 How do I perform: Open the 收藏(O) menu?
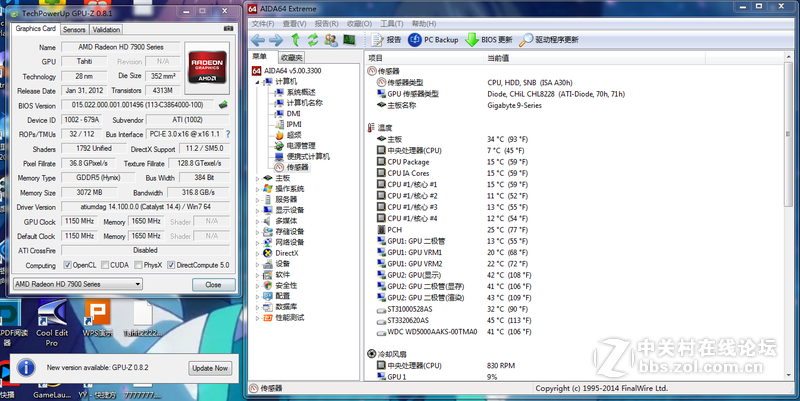359,23
